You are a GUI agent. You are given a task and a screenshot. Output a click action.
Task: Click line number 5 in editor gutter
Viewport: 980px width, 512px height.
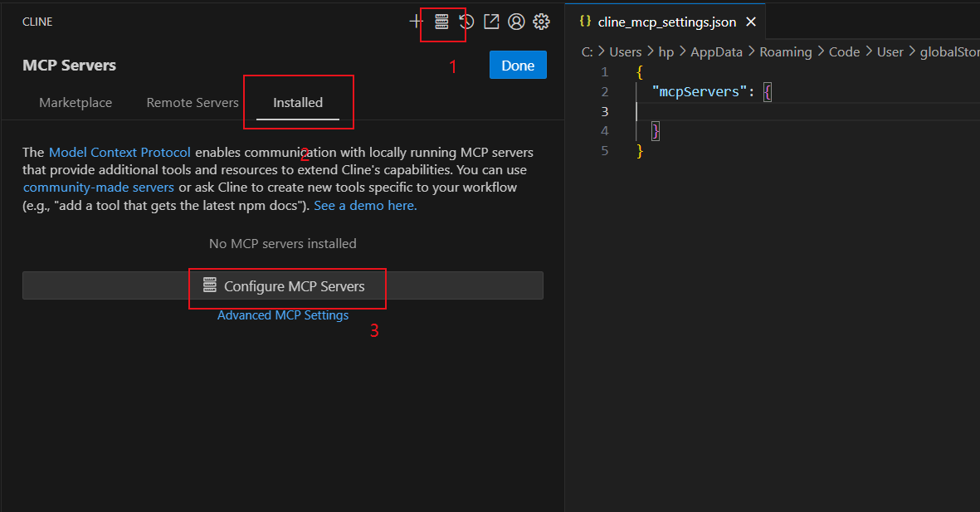(x=604, y=151)
